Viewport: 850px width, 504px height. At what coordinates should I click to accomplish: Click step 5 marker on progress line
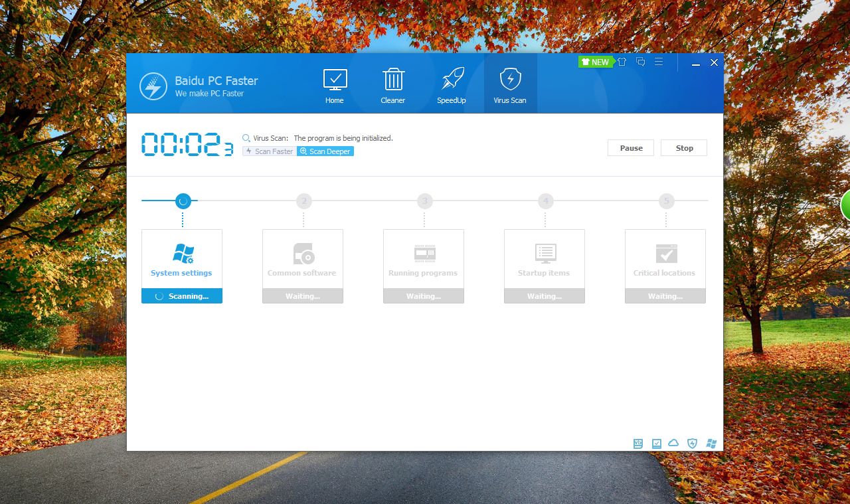tap(666, 201)
